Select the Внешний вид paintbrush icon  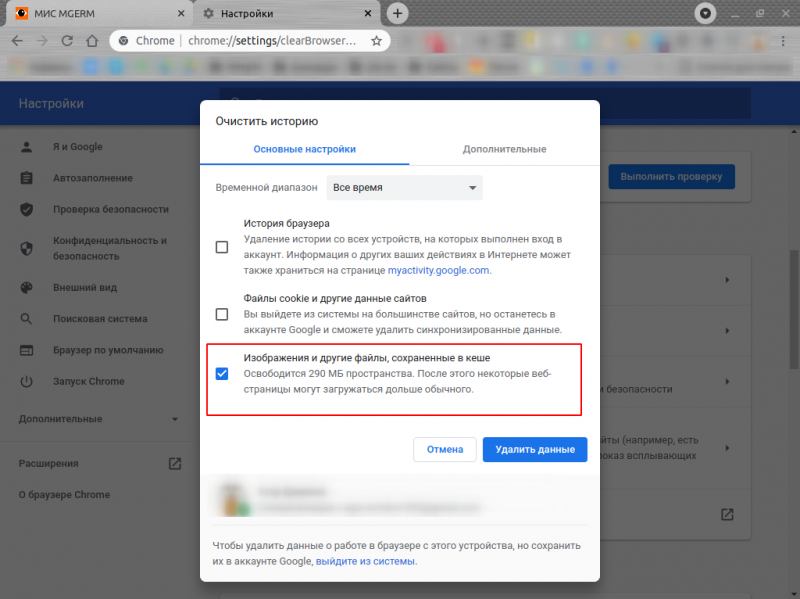tap(24, 287)
